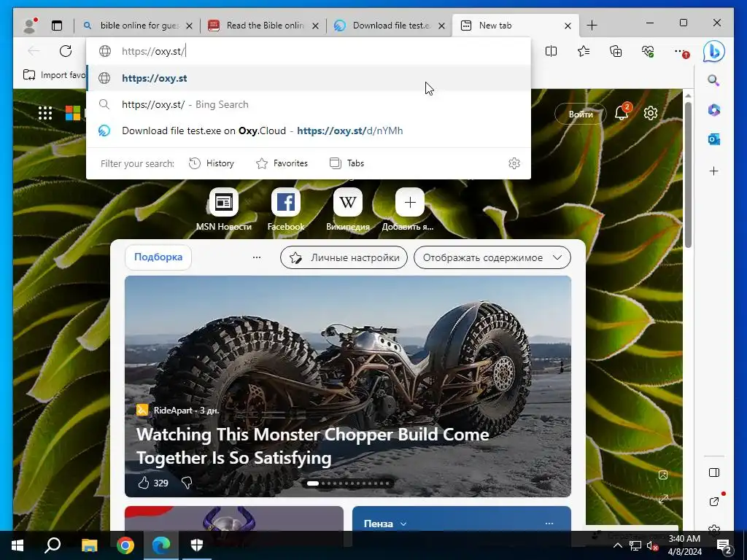
Task: Open the Edge profile icon
Action: (x=30, y=26)
